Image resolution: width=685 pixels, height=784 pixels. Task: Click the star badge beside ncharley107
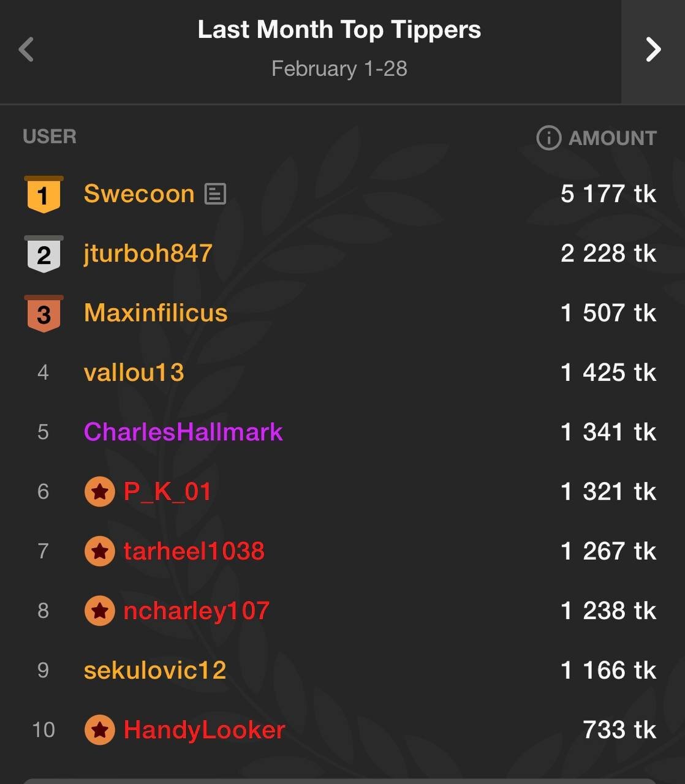click(99, 611)
